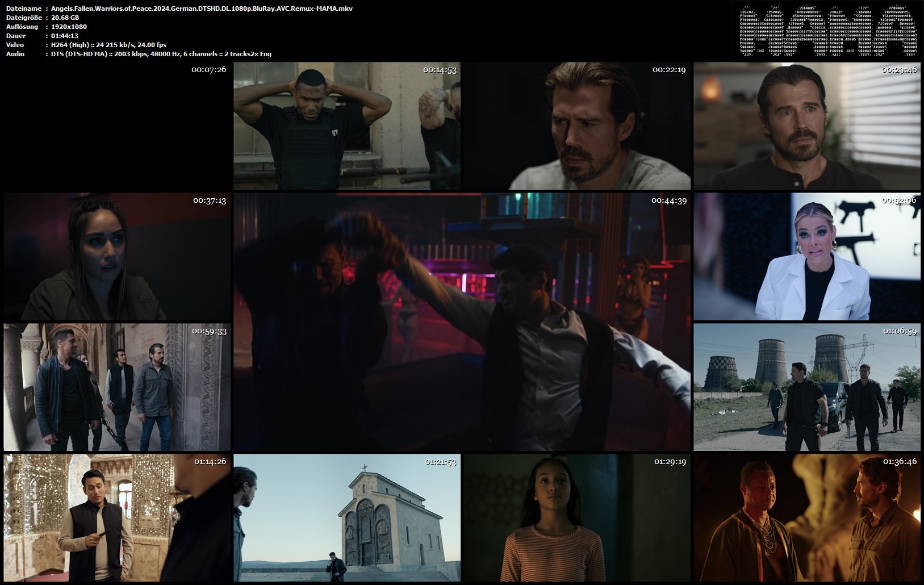924x585 pixels.
Task: Select the DTS-HD MA audio info line
Action: (161, 54)
